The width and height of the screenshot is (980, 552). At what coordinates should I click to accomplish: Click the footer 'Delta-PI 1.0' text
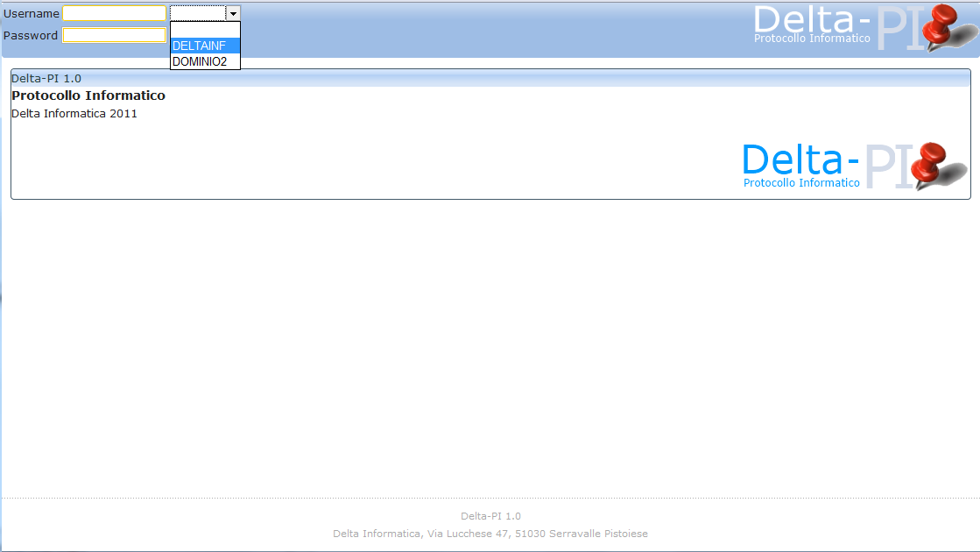(490, 516)
